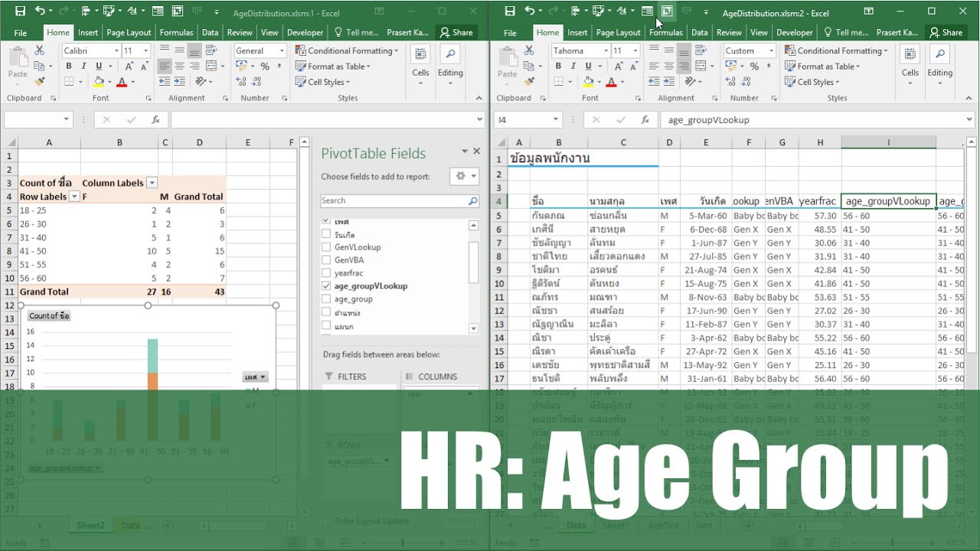Screen dimensions: 980x551
Task: Open Custom number format dropdown in right window
Action: pos(771,51)
